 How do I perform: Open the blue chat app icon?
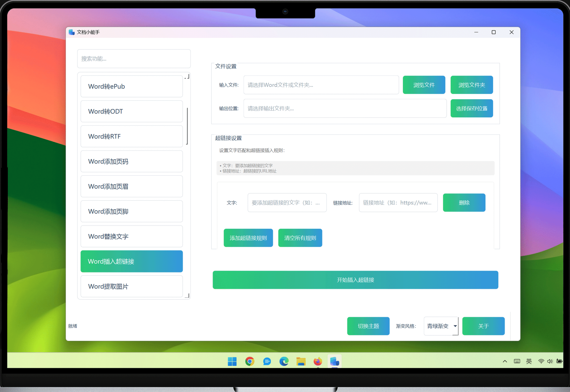point(267,361)
